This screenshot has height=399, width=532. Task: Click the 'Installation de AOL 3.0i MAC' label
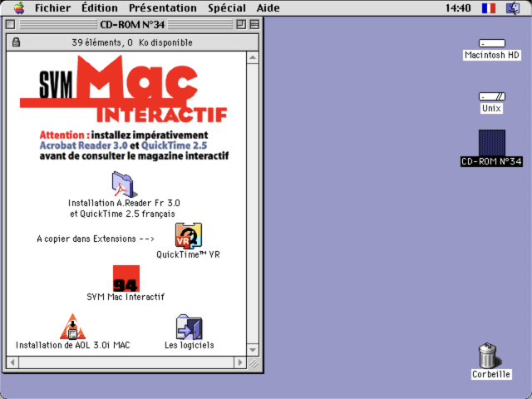(73, 345)
